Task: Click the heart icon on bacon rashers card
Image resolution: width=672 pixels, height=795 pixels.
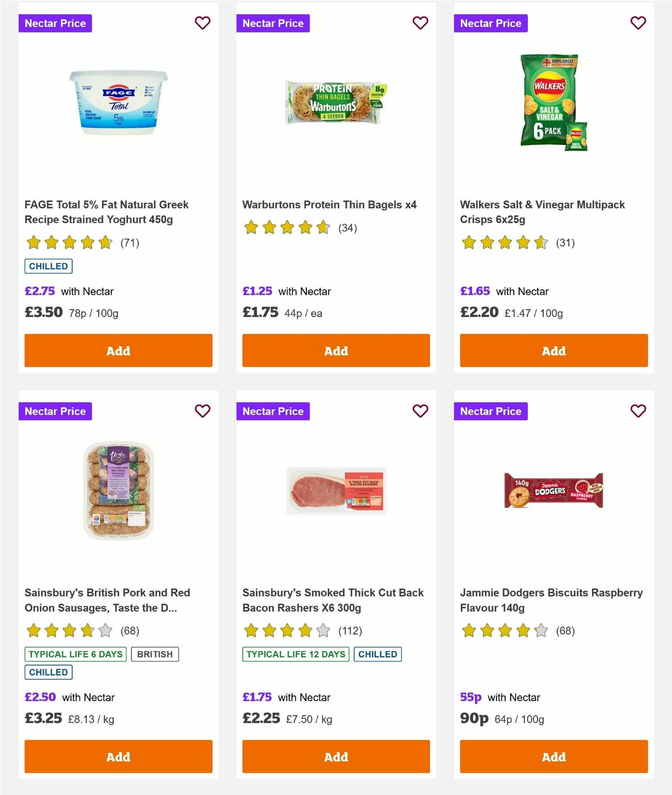Action: [420, 411]
